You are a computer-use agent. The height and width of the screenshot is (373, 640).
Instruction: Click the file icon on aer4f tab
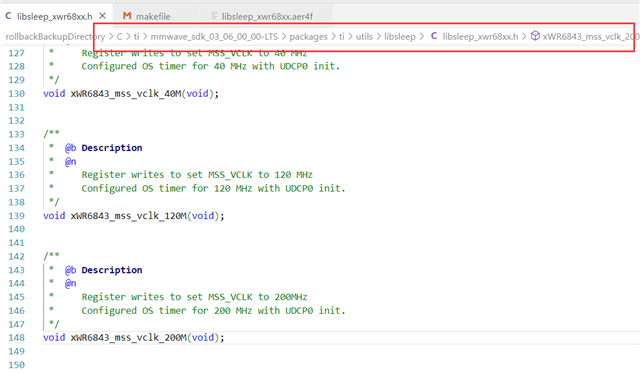(x=214, y=16)
